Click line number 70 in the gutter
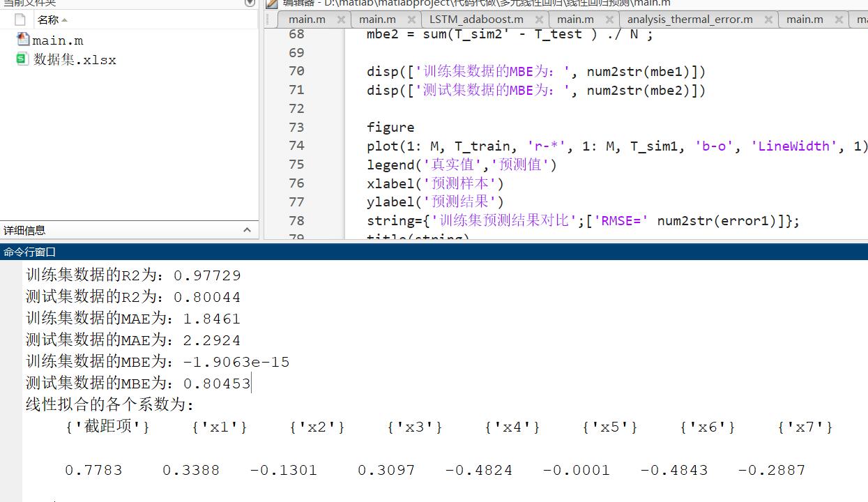This screenshot has width=868, height=502. (296, 71)
